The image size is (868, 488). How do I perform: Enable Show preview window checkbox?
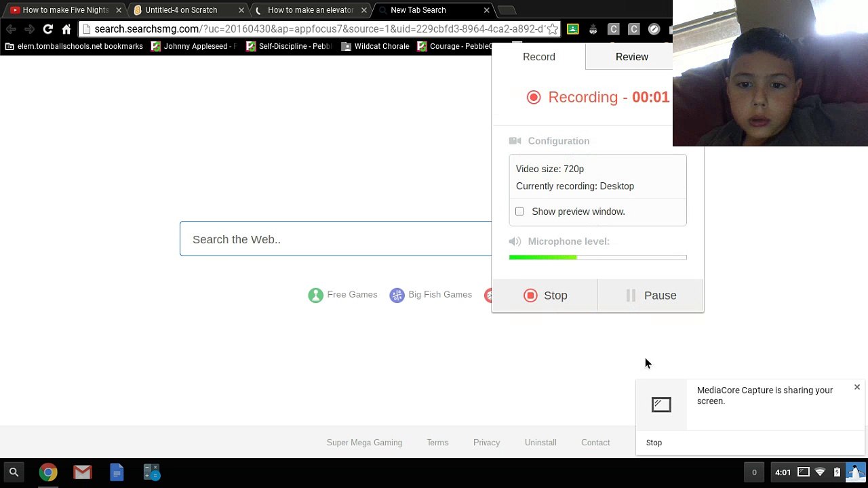pos(519,211)
